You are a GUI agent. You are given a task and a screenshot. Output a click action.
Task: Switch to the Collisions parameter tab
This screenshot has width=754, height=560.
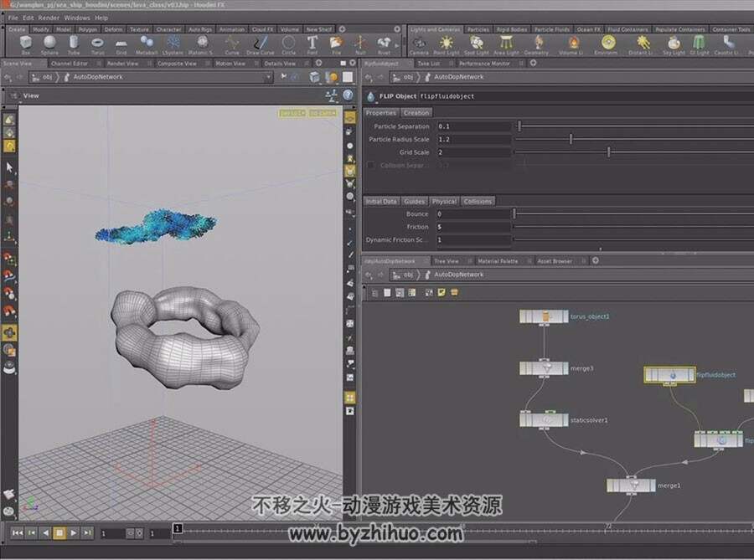pos(478,201)
